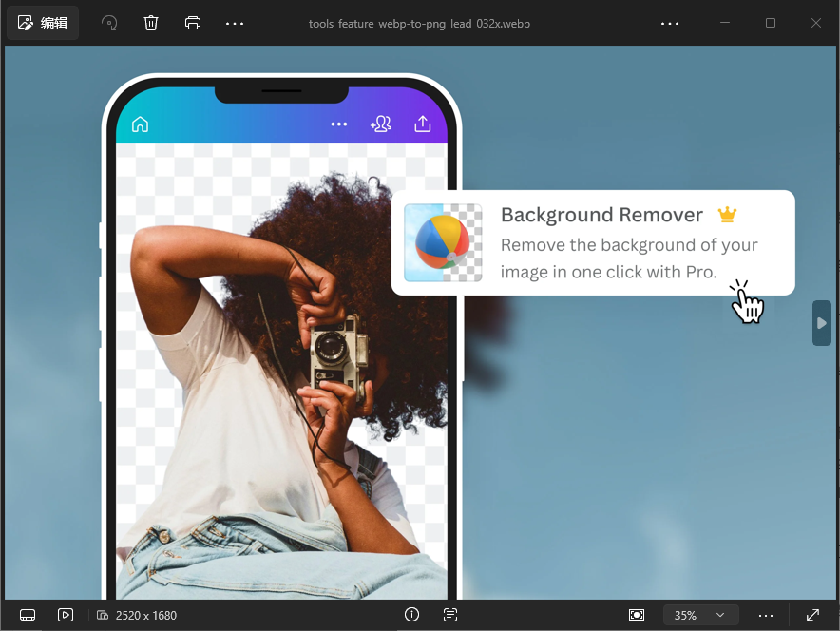Toggle the filmstrip view
The height and width of the screenshot is (631, 840).
28,615
